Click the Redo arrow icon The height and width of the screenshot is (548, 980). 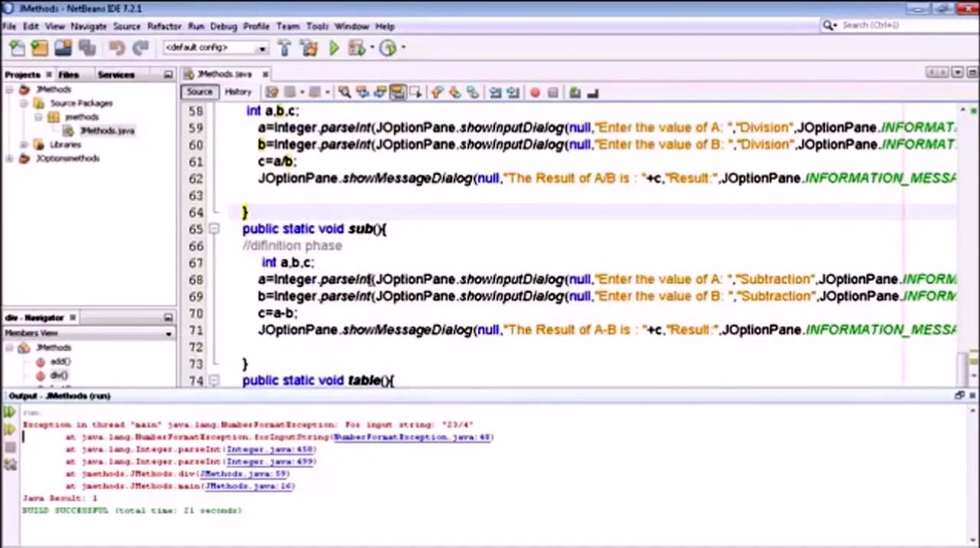(140, 48)
